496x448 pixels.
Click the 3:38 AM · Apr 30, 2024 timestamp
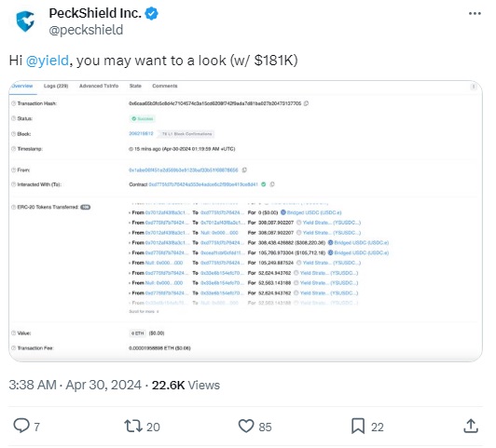coord(75,385)
